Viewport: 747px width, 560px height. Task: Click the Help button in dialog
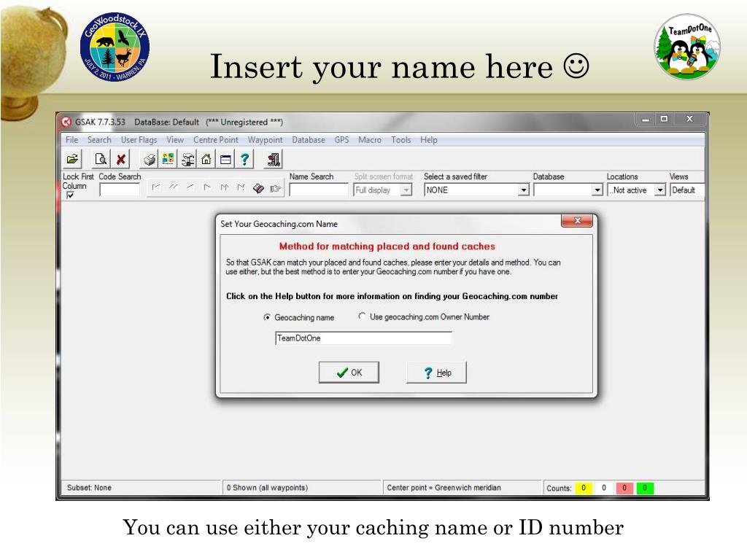pyautogui.click(x=436, y=373)
